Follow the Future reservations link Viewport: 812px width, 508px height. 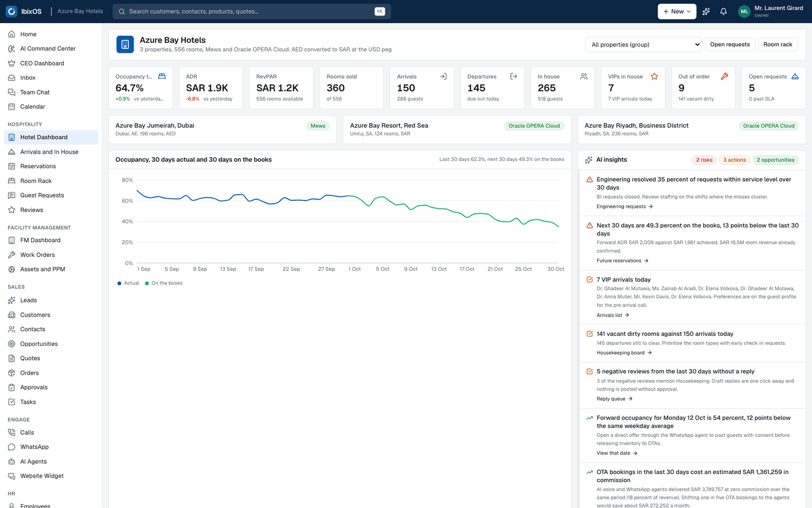[623, 261]
